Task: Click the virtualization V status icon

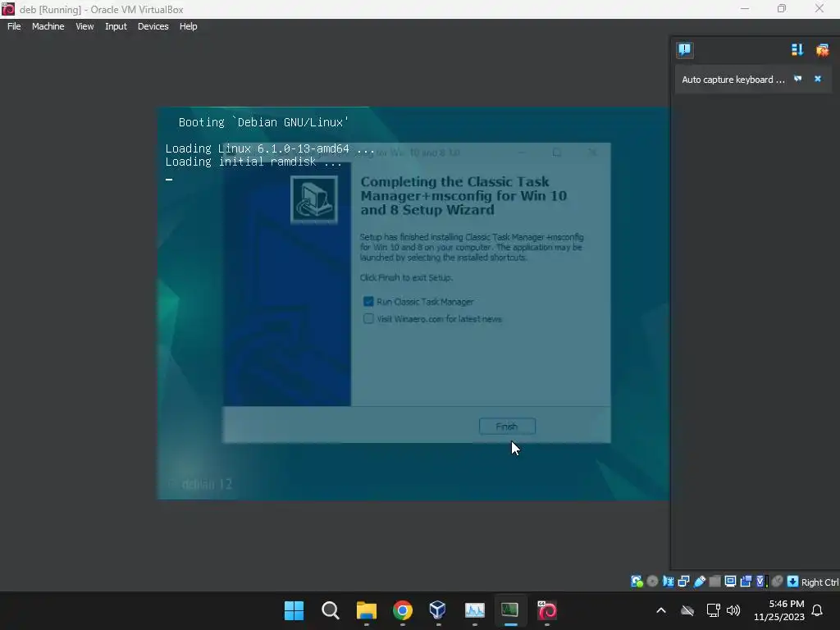Action: tap(760, 582)
